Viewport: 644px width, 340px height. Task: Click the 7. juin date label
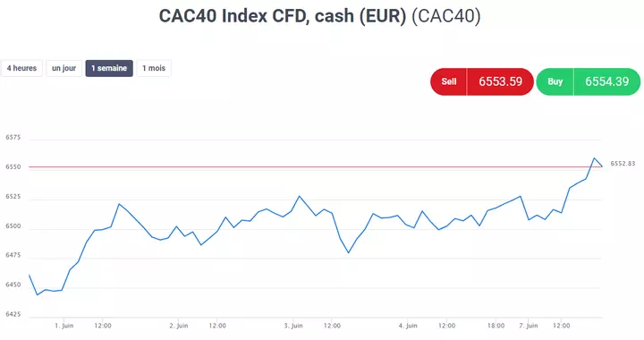pyautogui.click(x=529, y=326)
